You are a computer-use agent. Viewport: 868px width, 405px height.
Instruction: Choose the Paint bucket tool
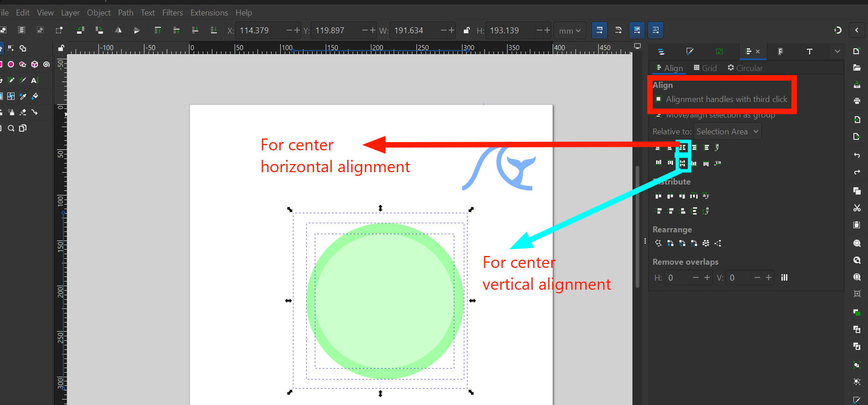[35, 96]
